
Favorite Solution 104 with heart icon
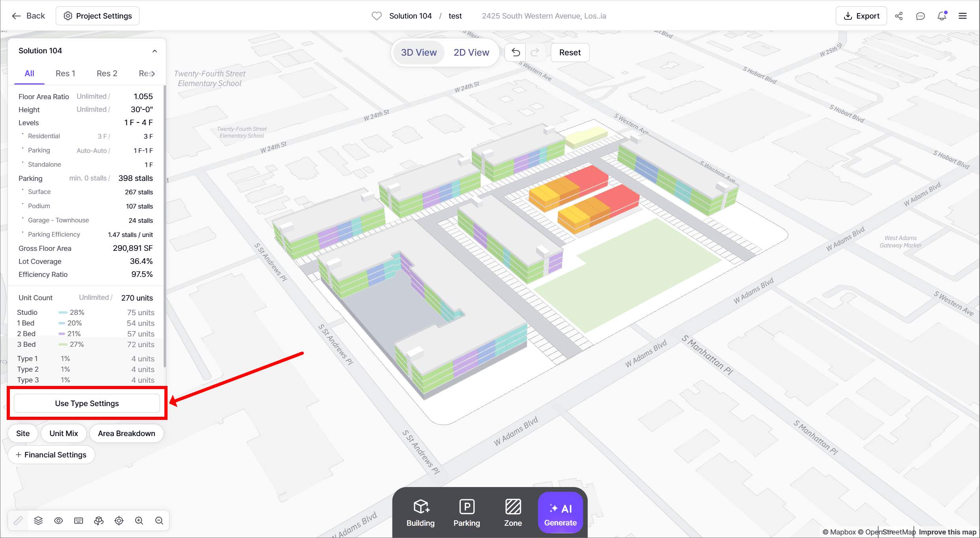(x=377, y=16)
